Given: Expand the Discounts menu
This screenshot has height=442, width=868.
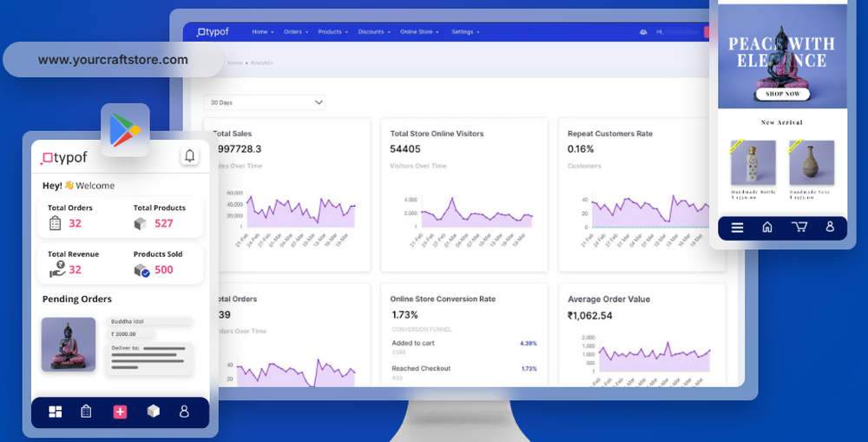Looking at the screenshot, I should (373, 32).
